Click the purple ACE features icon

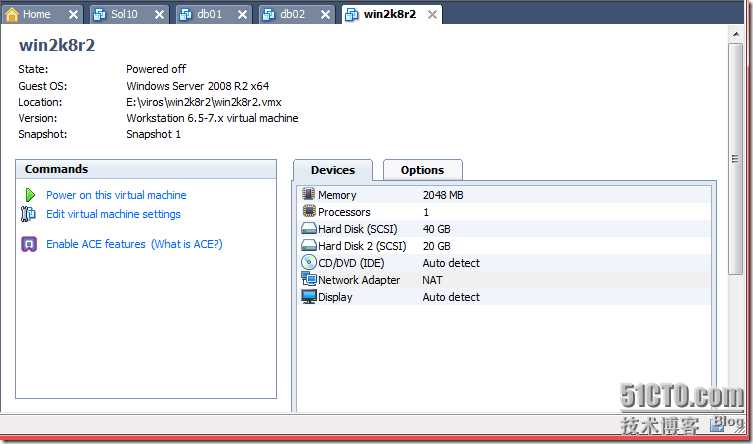29,244
